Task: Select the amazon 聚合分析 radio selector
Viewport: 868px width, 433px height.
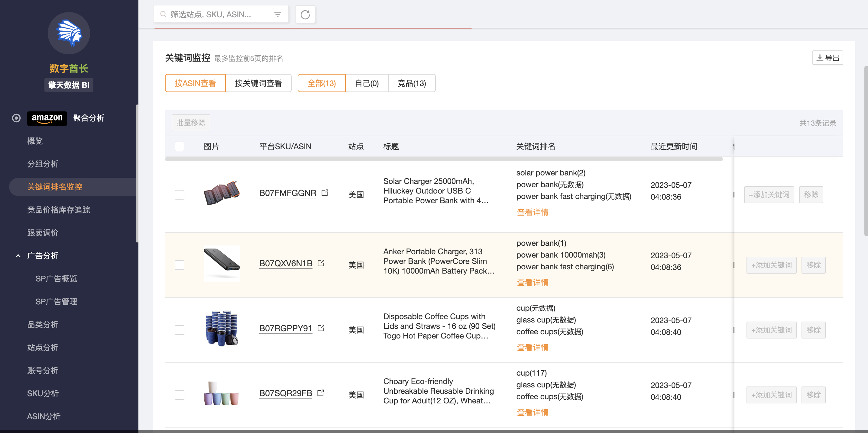Action: [x=16, y=118]
